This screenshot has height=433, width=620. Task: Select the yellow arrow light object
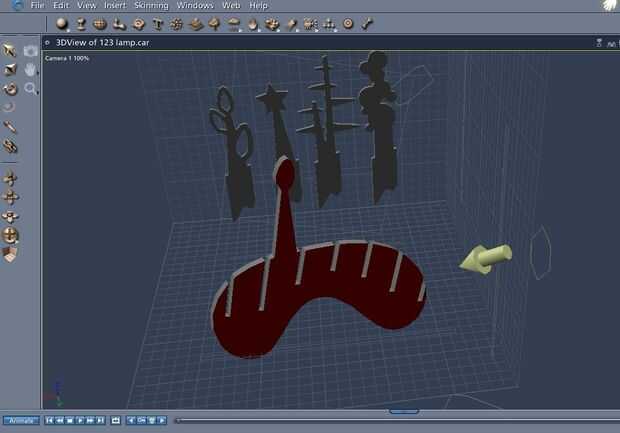(486, 259)
